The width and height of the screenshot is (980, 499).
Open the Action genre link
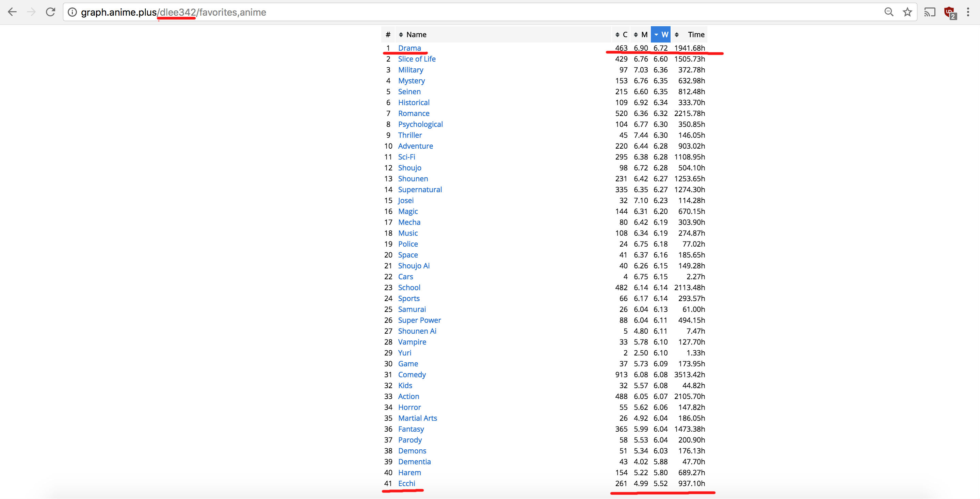408,397
